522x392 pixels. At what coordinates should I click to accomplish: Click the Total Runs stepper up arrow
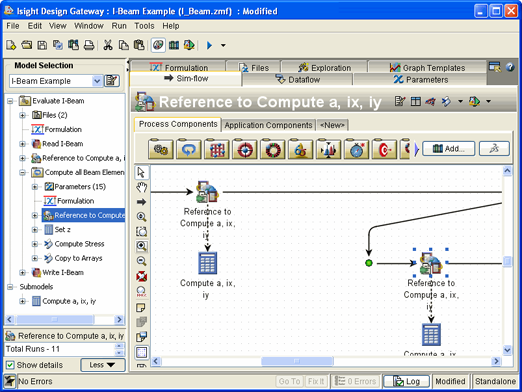119,346
